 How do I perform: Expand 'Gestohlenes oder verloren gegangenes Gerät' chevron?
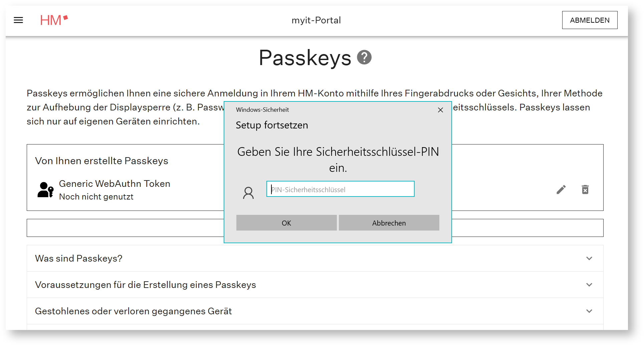tap(589, 311)
